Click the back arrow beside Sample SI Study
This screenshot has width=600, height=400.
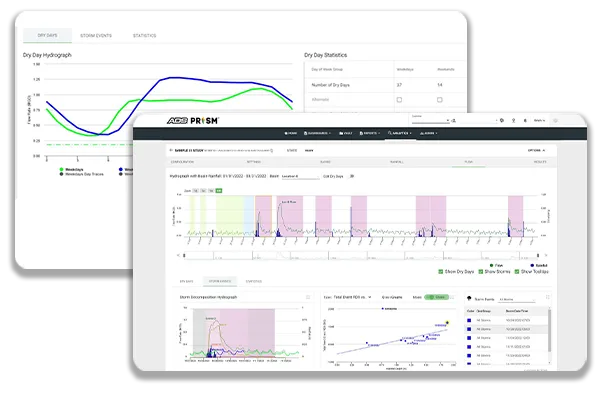tap(171, 150)
